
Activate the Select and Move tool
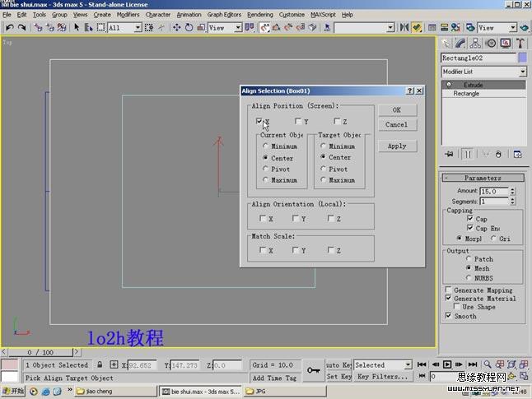pos(177,27)
